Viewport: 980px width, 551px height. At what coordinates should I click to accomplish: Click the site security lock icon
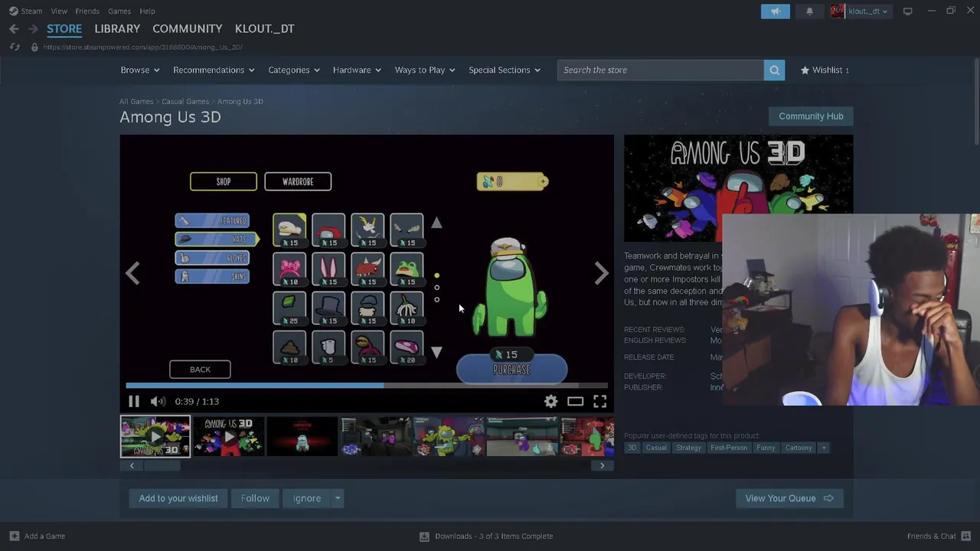point(34,47)
